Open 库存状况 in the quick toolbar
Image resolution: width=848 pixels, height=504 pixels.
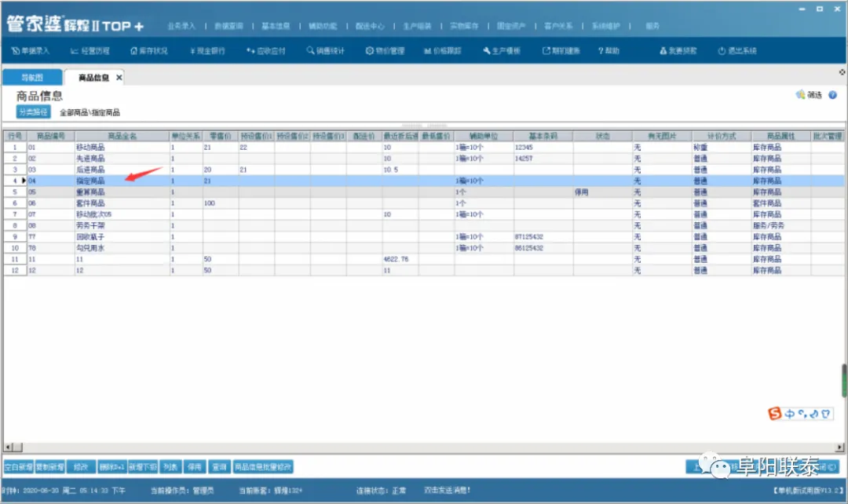point(148,51)
